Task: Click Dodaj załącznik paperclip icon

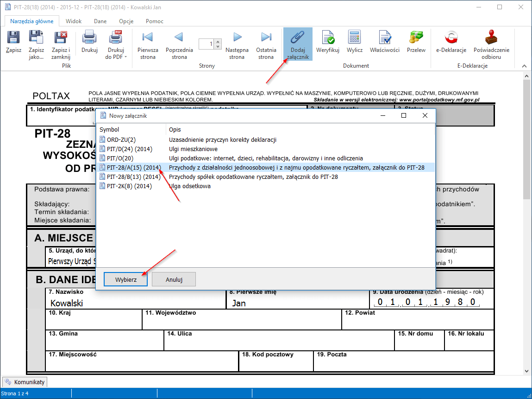Action: pyautogui.click(x=297, y=38)
